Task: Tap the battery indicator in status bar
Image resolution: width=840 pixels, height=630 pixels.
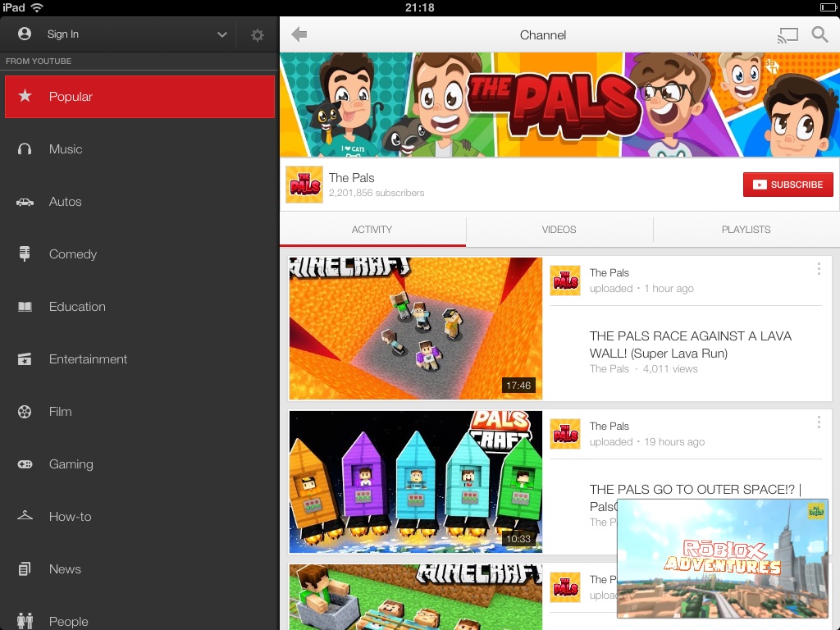Action: pyautogui.click(x=828, y=7)
